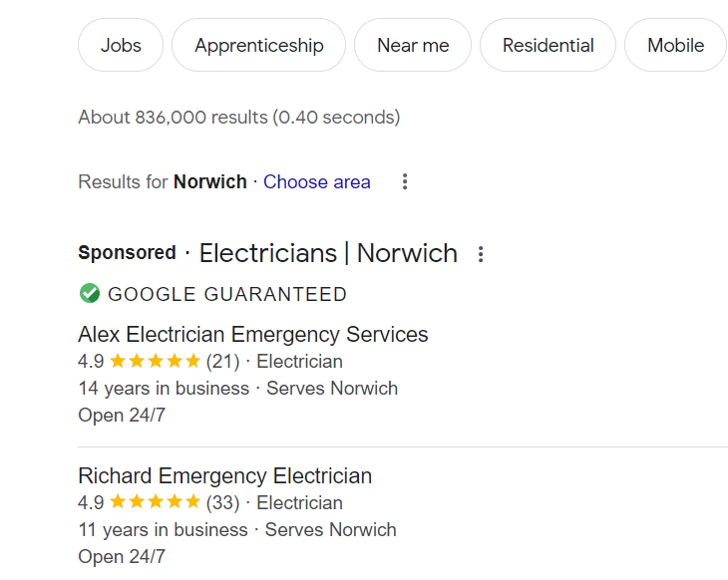728x580 pixels.
Task: Open Richard Emergency Electrician listing
Action: (224, 475)
